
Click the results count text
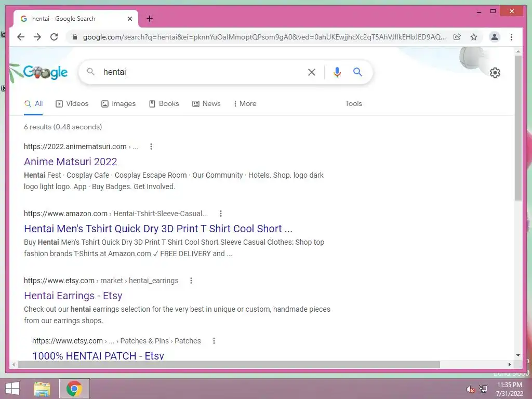[x=63, y=127]
